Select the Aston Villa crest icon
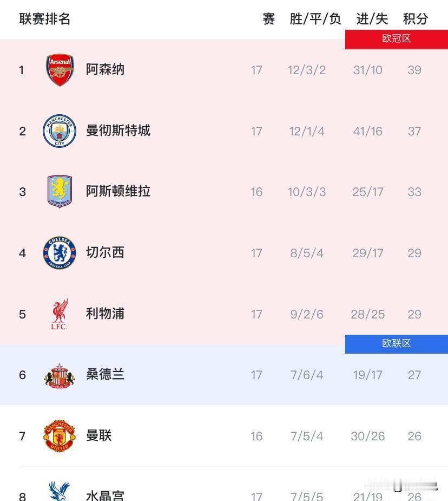Image resolution: width=448 pixels, height=501 pixels. pyautogui.click(x=60, y=191)
